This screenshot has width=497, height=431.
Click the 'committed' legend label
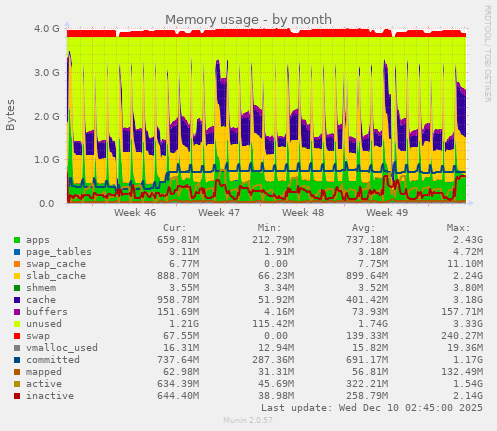click(53, 360)
